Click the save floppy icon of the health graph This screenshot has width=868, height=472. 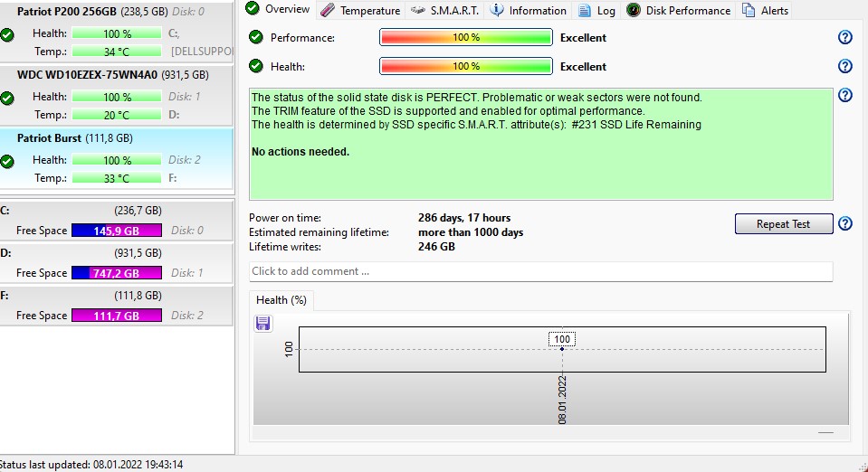(263, 323)
